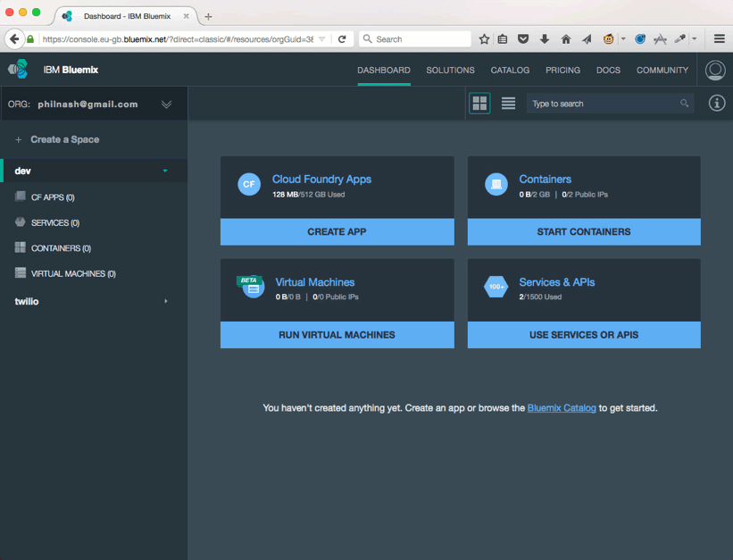
Task: Open a new browser tab with plus button
Action: pos(209,16)
